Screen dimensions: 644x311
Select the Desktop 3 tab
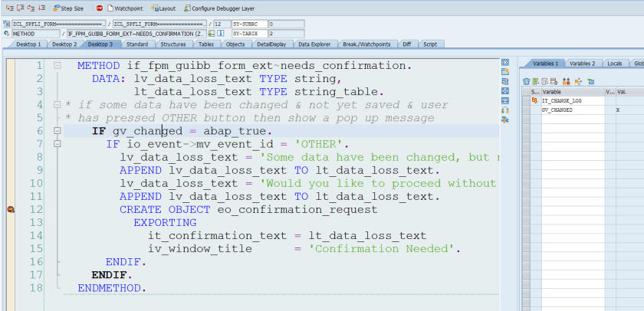coord(100,44)
